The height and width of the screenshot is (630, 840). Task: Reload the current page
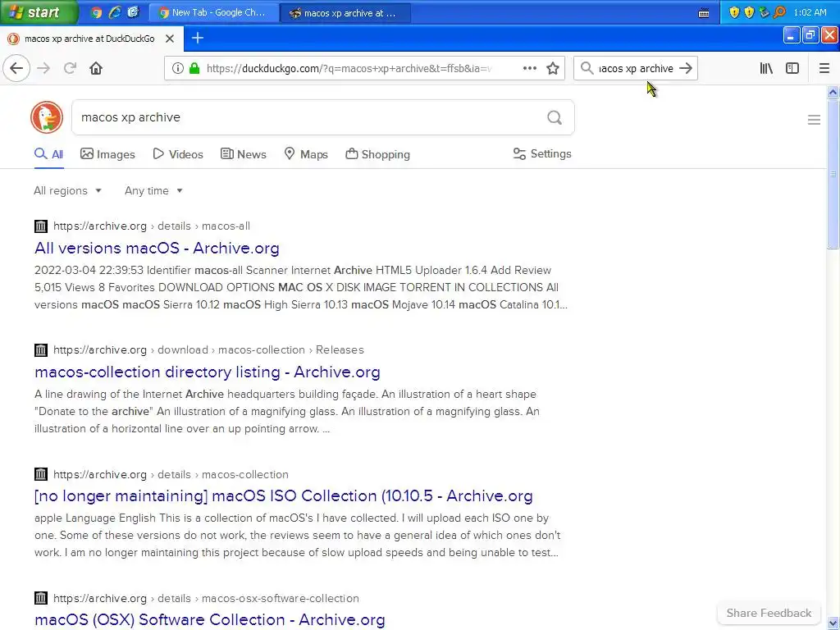pos(70,68)
